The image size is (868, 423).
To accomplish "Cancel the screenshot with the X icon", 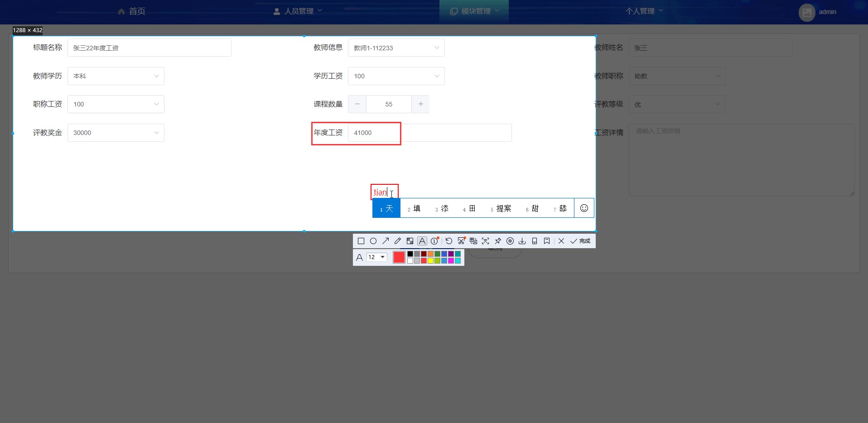I will tap(561, 241).
